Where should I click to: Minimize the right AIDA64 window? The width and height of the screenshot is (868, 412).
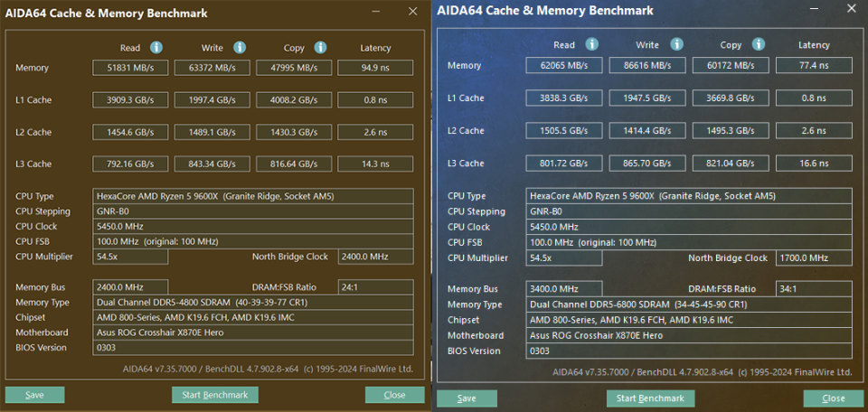point(814,8)
